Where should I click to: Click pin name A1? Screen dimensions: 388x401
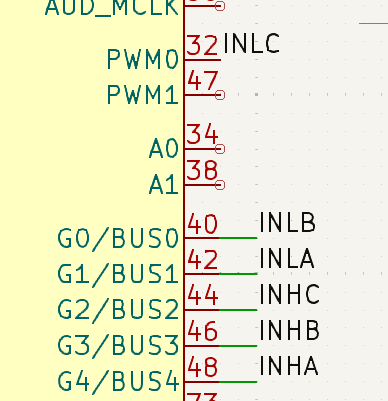(164, 185)
